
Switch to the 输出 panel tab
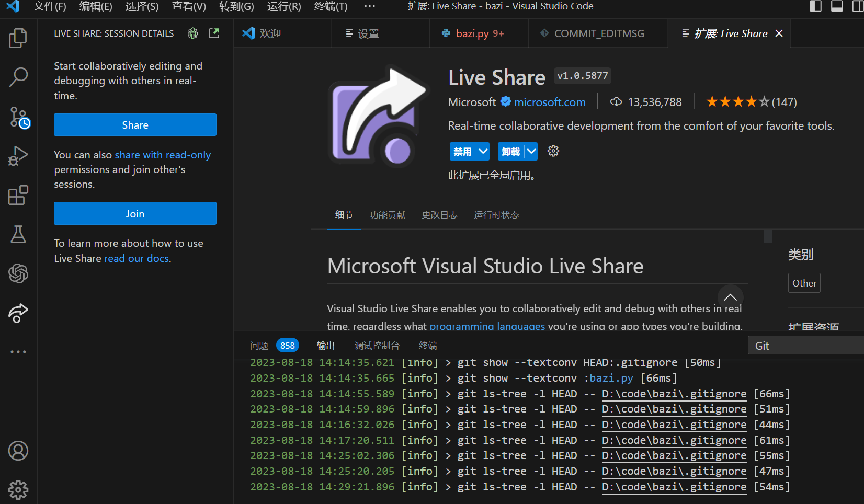(326, 346)
